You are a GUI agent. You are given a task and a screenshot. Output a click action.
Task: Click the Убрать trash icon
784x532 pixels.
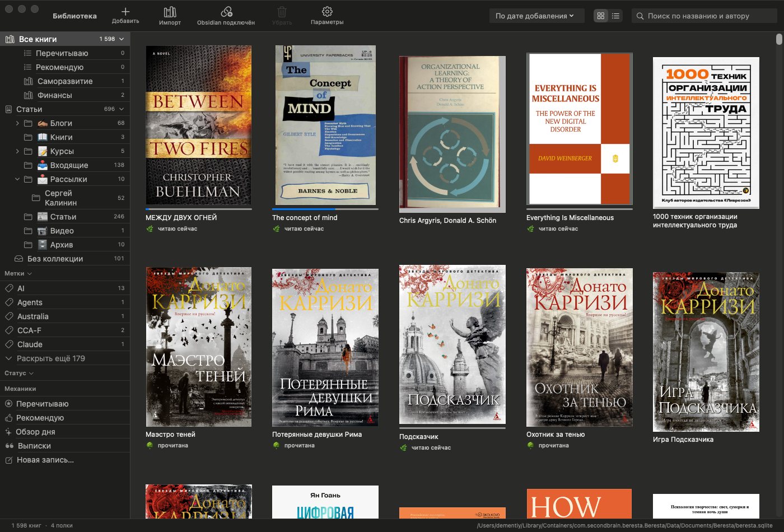(282, 12)
